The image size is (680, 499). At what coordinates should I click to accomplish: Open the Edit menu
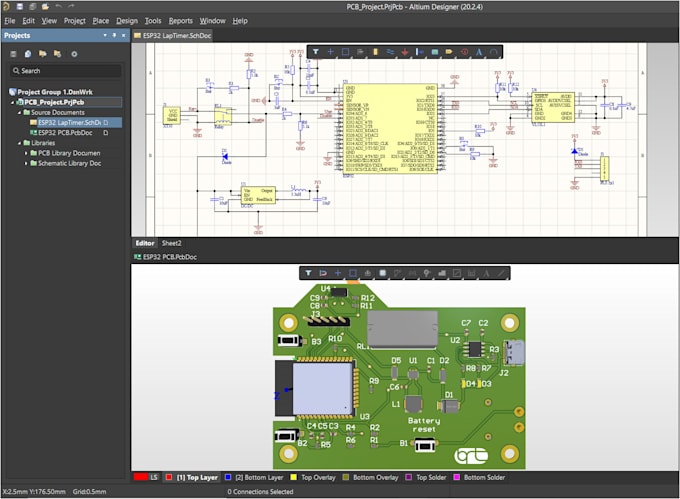29,21
